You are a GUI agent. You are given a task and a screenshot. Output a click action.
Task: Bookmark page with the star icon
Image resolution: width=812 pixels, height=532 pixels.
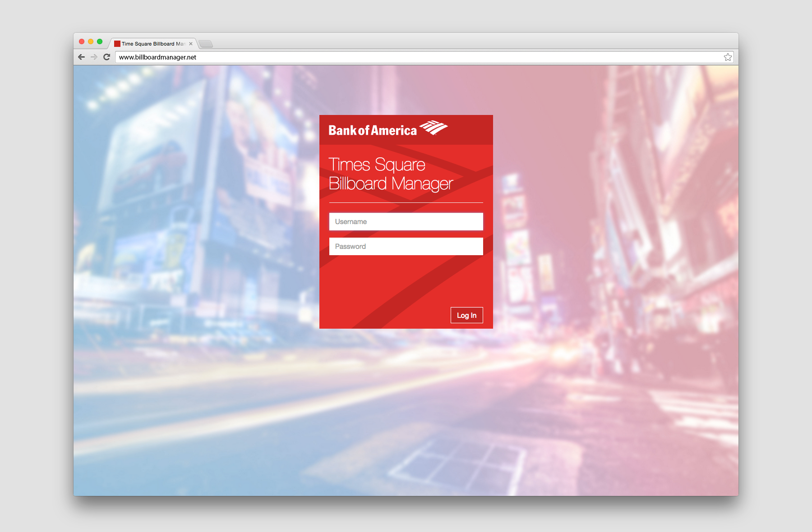point(728,57)
